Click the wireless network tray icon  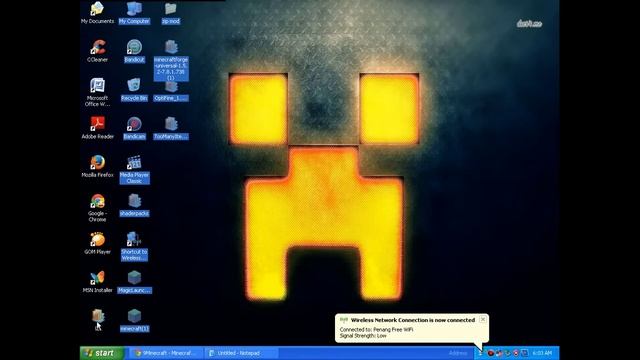[x=481, y=353]
